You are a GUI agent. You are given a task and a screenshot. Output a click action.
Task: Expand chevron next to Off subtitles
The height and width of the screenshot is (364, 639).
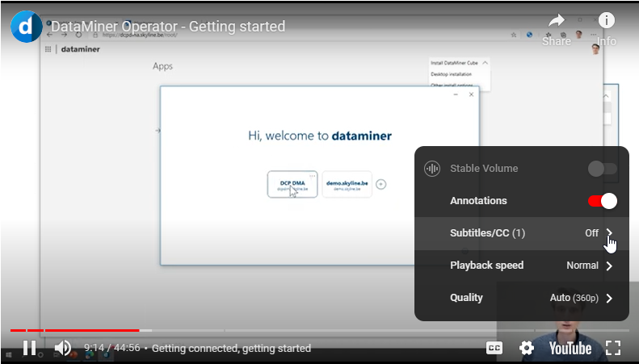tap(609, 232)
